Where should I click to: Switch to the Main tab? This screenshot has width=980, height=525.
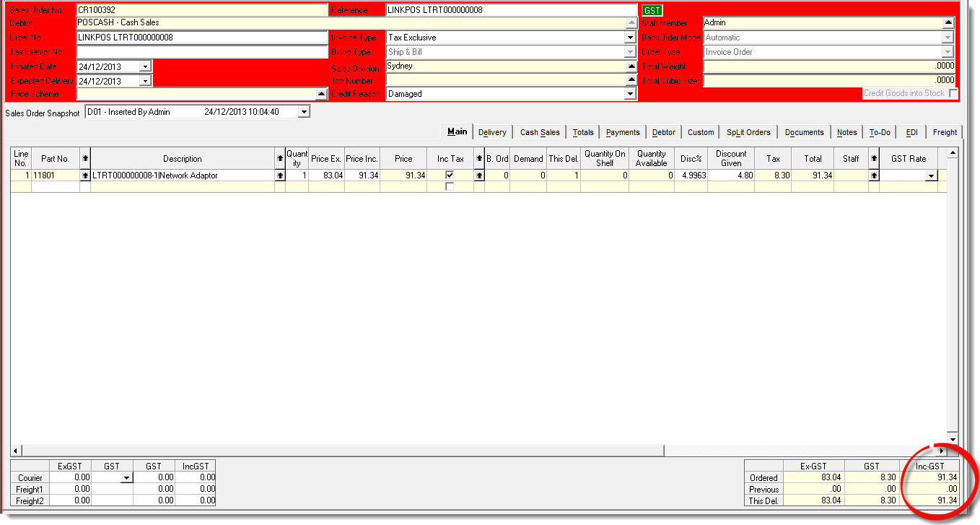tap(457, 131)
